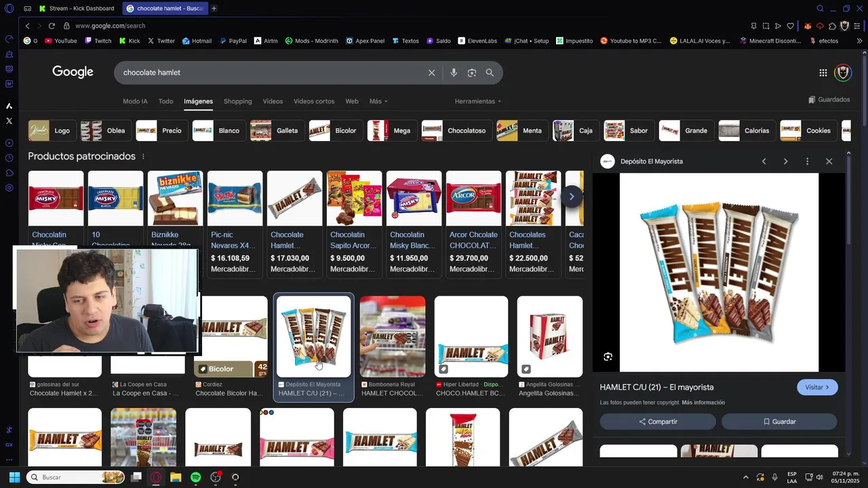The width and height of the screenshot is (868, 488).
Task: Click the Guardar button in preview
Action: (x=779, y=422)
